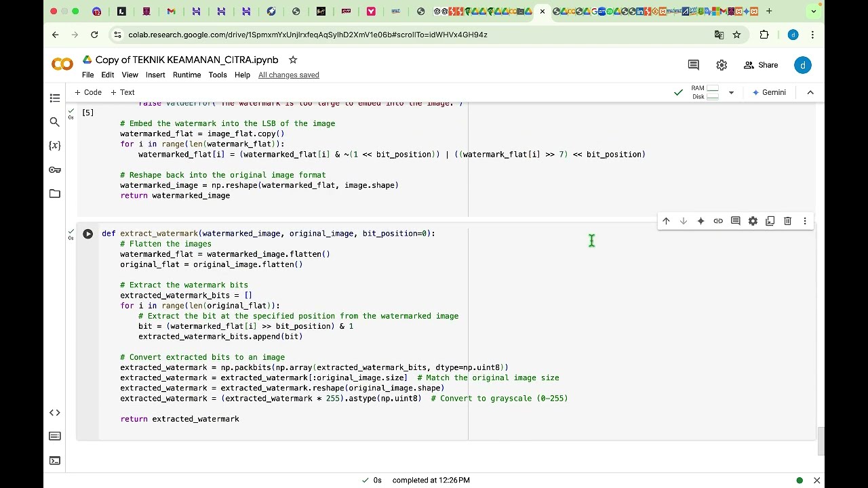Open the Edit menu
The width and height of the screenshot is (868, 488).
click(108, 75)
